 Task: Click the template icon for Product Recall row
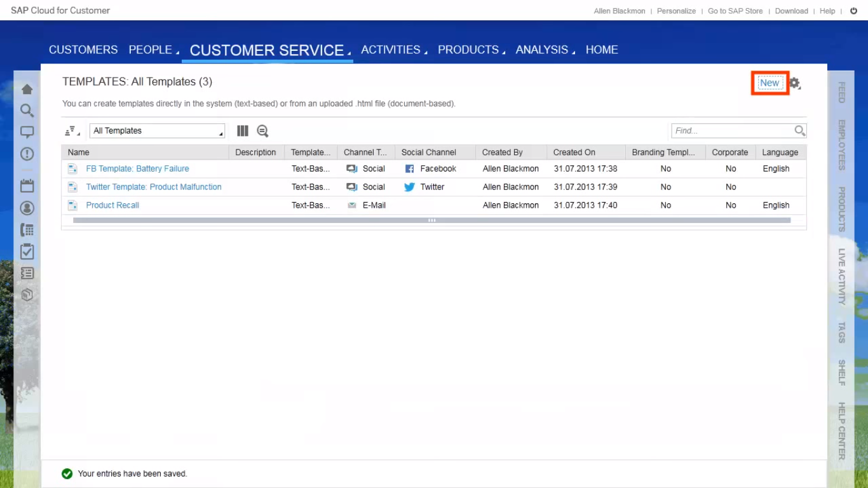pos(73,206)
